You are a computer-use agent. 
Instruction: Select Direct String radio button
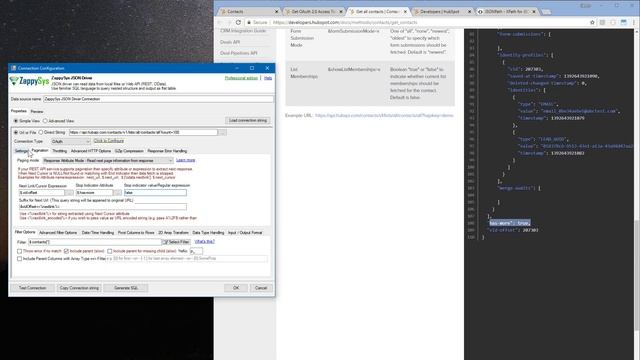tap(40, 133)
